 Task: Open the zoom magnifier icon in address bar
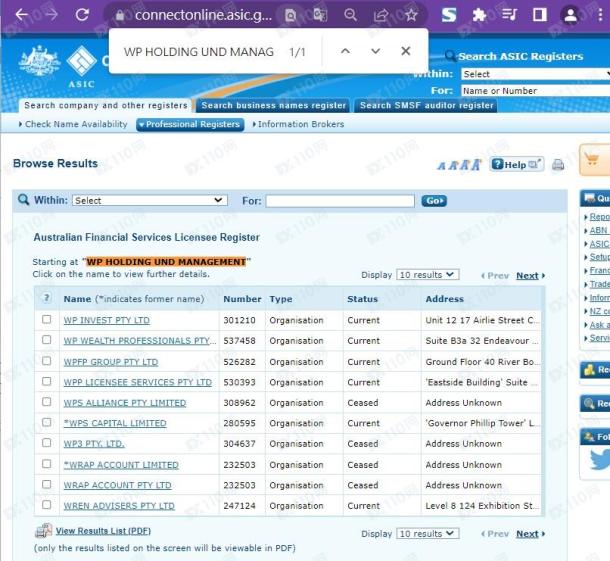[351, 15]
